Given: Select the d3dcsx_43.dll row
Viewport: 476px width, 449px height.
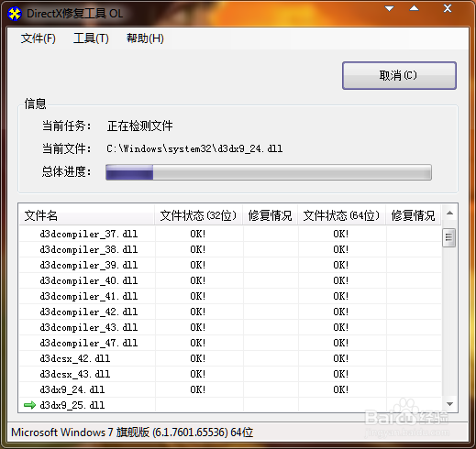Looking at the screenshot, I should click(x=230, y=374).
